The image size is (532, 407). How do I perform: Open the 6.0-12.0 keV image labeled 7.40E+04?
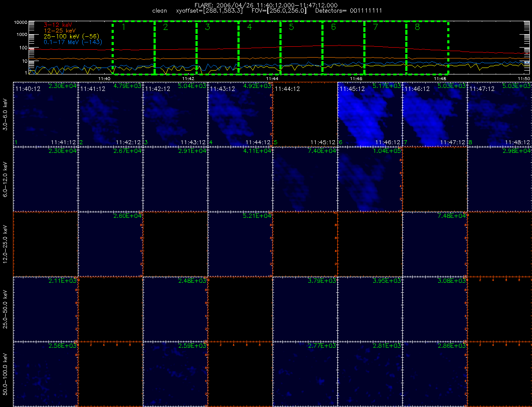pos(305,179)
